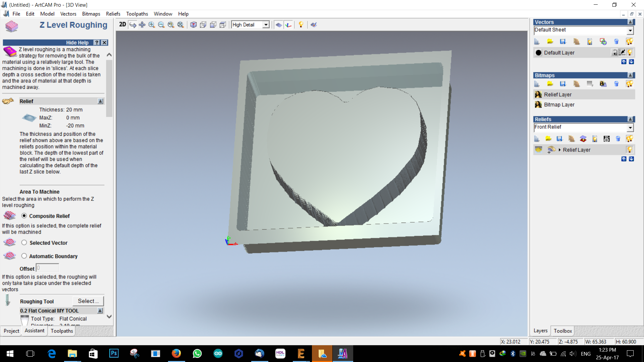
Task: Open the Vectors menu
Action: pos(68,14)
